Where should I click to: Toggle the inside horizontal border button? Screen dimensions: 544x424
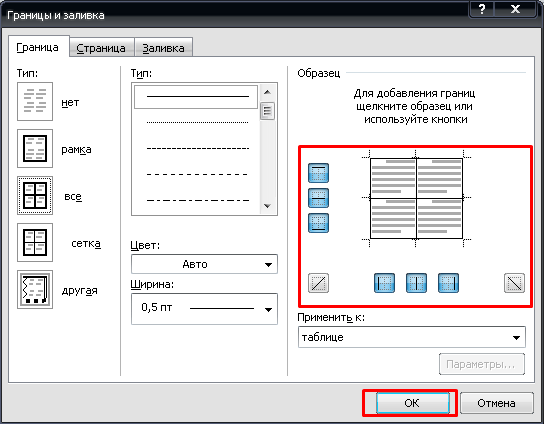pyautogui.click(x=318, y=198)
